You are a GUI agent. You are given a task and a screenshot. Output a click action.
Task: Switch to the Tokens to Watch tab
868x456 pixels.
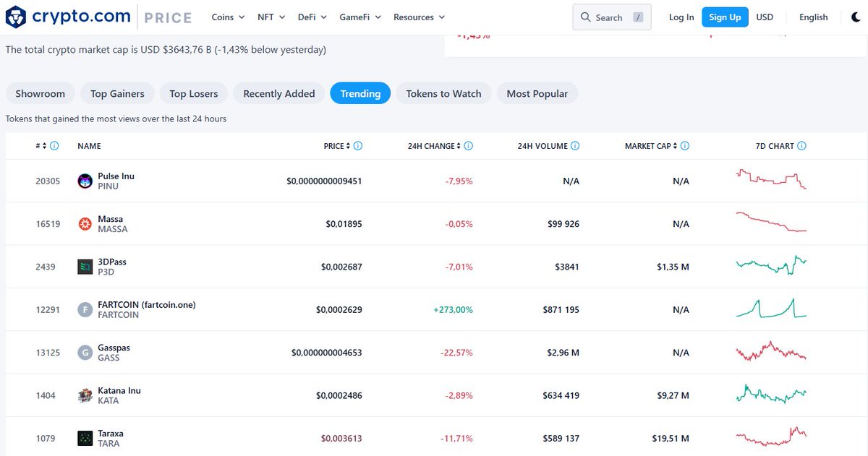[443, 93]
